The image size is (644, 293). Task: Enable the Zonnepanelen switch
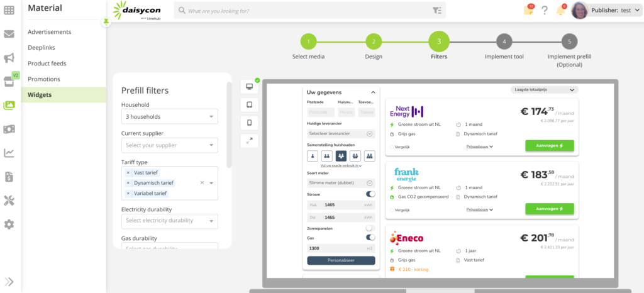coord(370,228)
